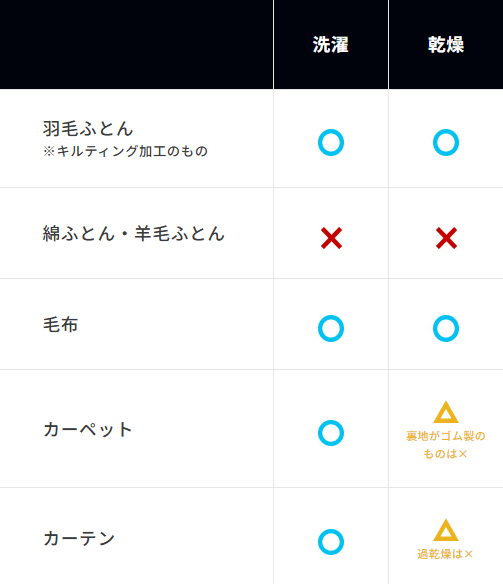Click the カーテン row label
Viewport: 503px width, 584px height.
(79, 539)
